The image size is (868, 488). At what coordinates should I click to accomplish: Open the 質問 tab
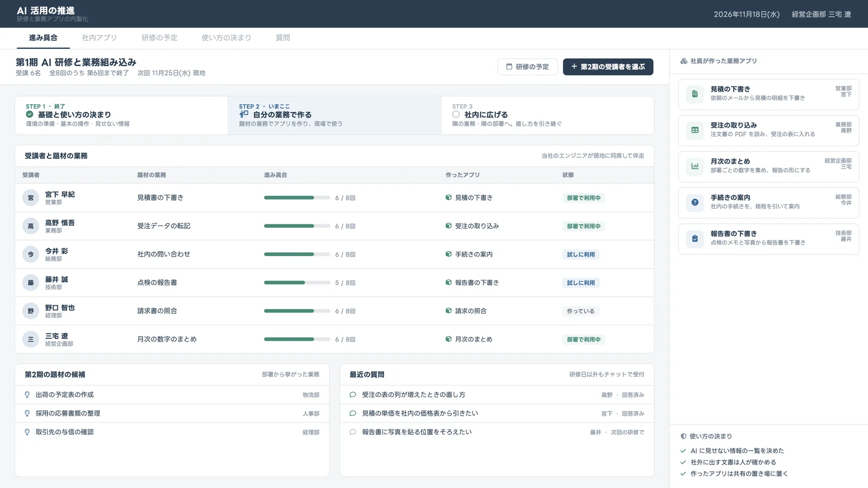(x=283, y=38)
